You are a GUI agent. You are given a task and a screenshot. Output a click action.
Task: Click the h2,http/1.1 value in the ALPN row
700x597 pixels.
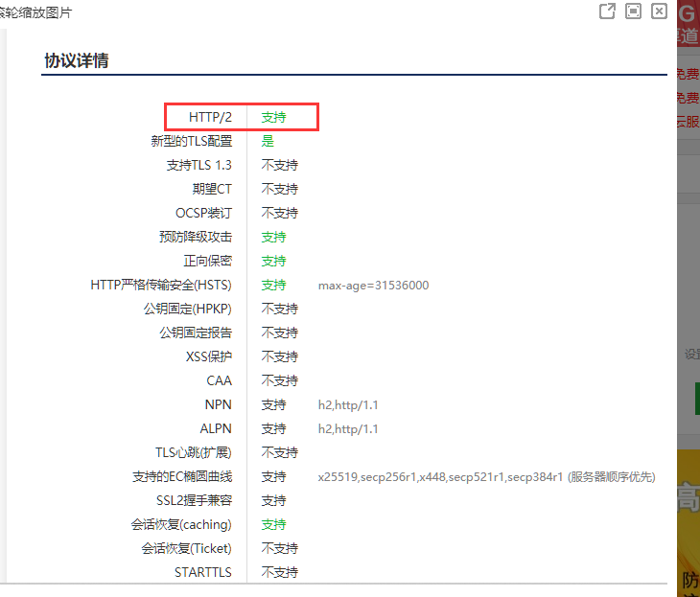coord(348,429)
